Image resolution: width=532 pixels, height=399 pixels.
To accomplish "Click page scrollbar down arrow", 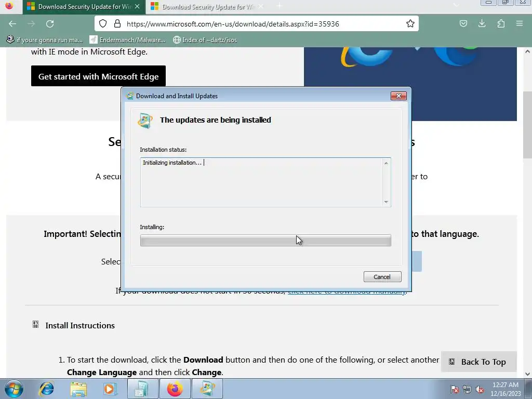I will tap(527, 374).
